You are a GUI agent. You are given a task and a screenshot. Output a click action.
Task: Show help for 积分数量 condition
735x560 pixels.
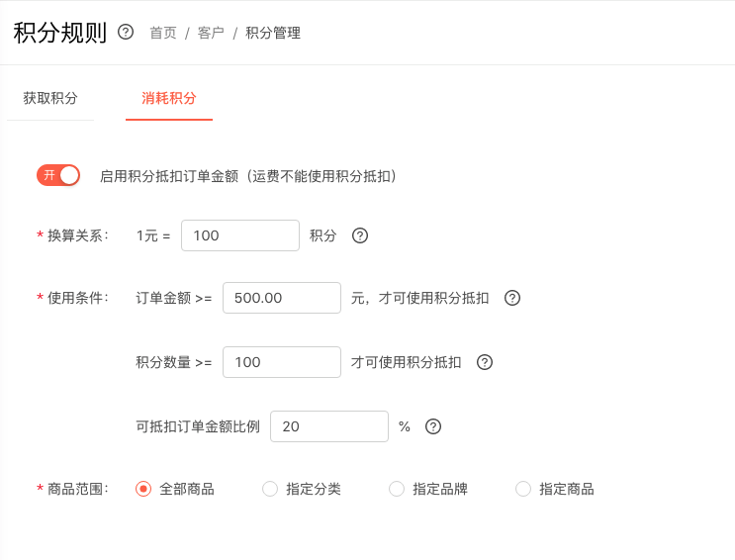(x=485, y=362)
